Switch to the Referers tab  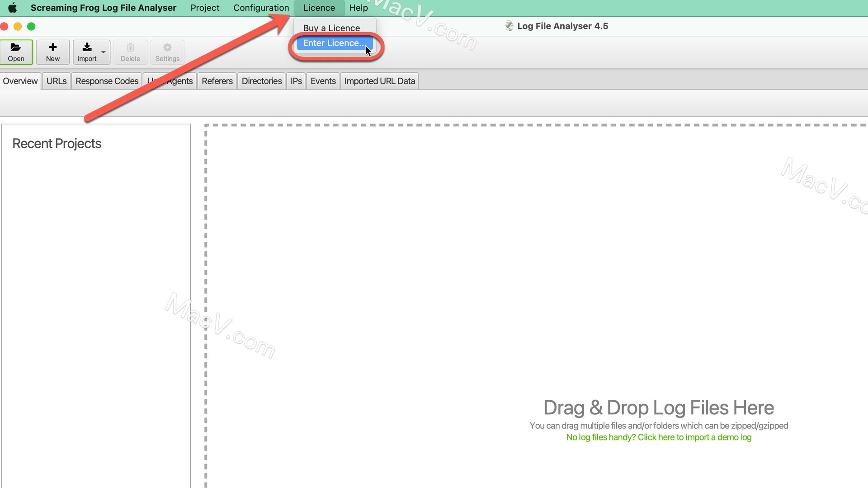[217, 81]
